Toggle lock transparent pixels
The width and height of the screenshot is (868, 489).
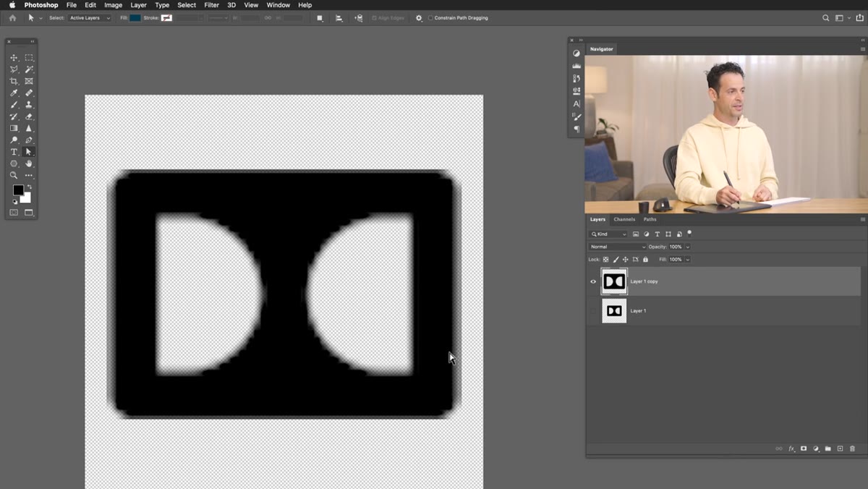606,259
